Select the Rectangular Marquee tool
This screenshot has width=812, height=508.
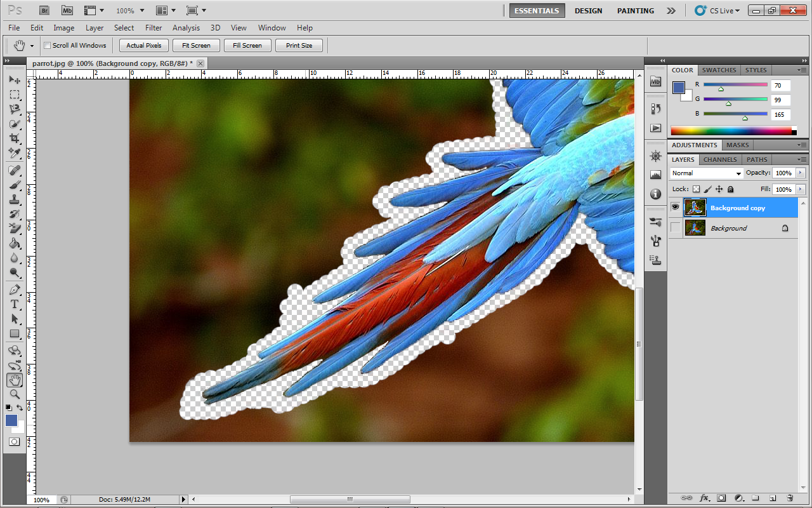point(15,95)
